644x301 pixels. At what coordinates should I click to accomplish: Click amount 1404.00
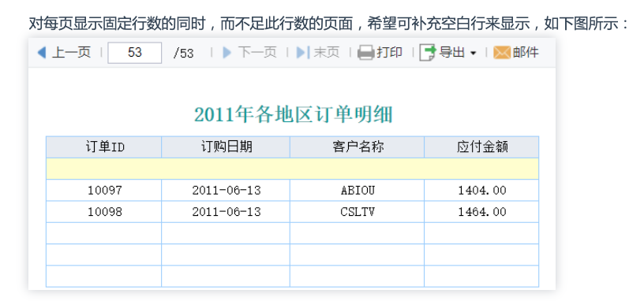tap(481, 190)
